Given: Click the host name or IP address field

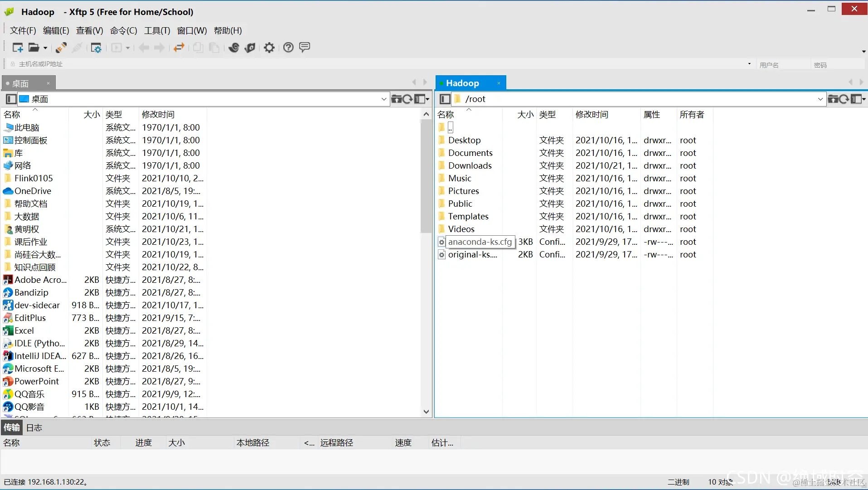Looking at the screenshot, I should [x=381, y=64].
